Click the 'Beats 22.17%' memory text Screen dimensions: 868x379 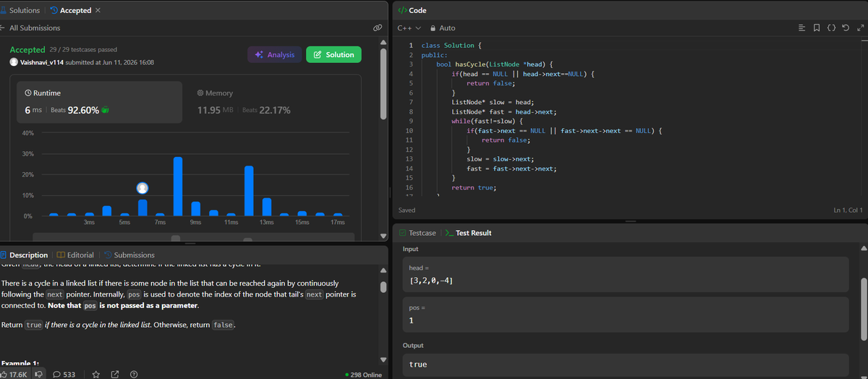(266, 111)
